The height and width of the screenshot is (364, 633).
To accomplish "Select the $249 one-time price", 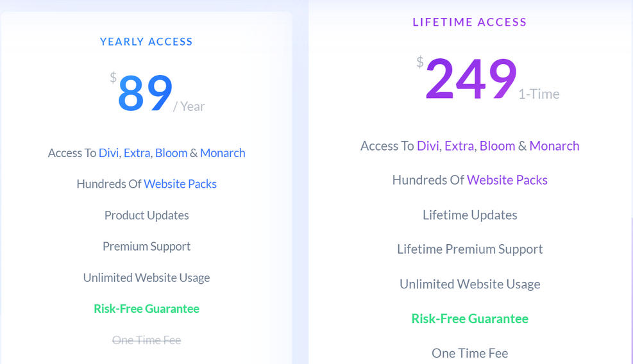I will [471, 79].
